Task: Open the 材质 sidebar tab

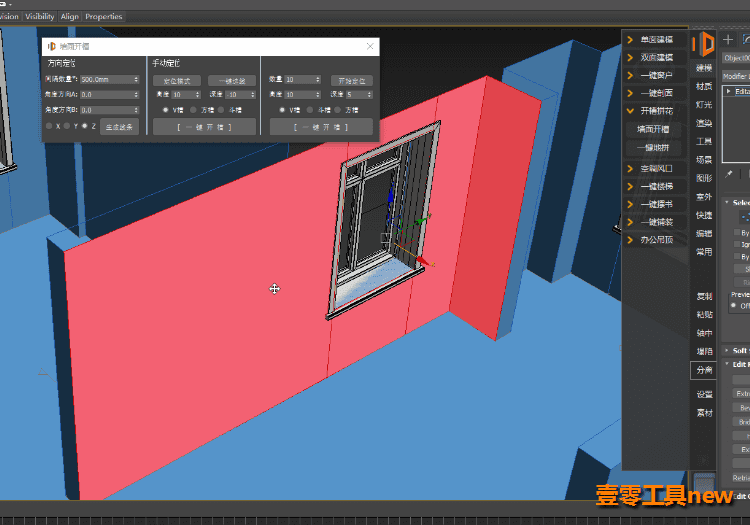Action: pyautogui.click(x=704, y=86)
